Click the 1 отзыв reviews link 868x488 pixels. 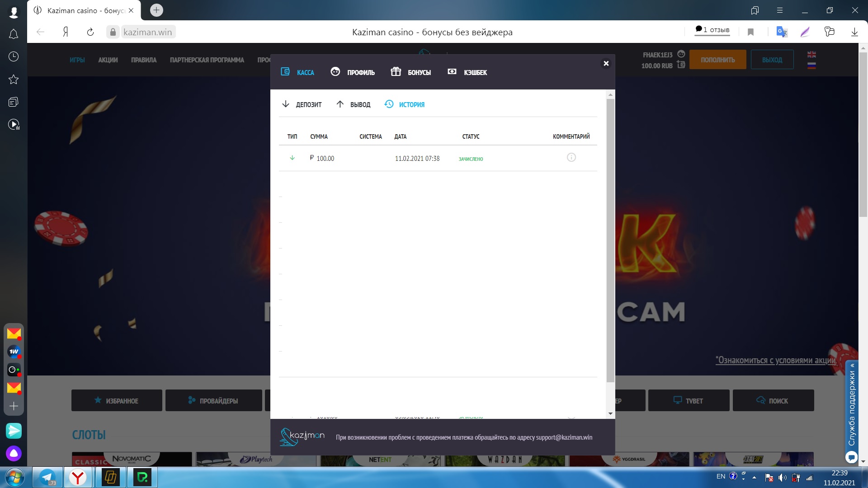coord(712,30)
